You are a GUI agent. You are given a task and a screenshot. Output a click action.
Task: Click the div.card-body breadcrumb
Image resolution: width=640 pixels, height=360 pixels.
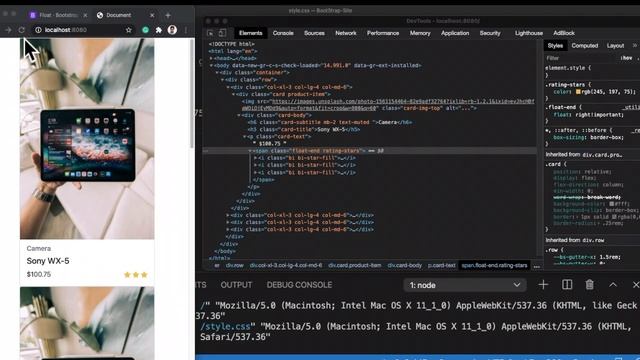click(404, 266)
